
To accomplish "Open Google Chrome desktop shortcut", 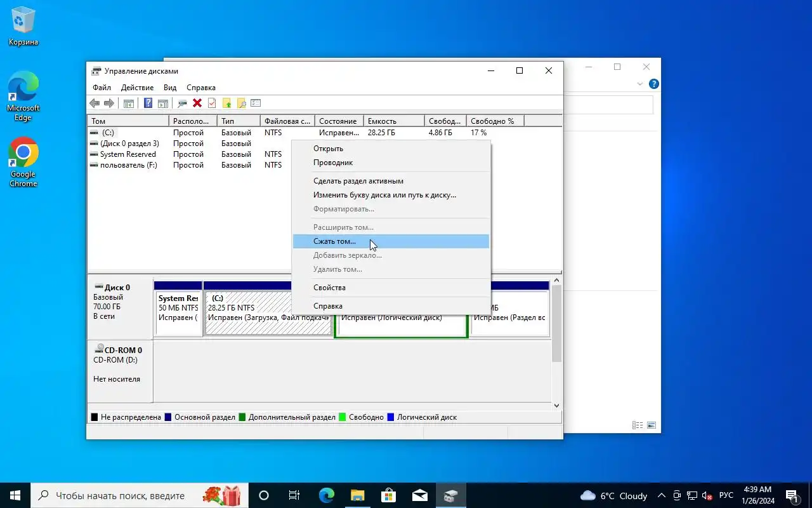I will [23, 162].
